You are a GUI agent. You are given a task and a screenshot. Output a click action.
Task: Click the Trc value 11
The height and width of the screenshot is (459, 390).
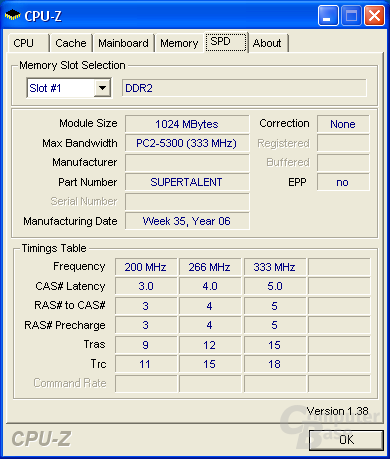(x=146, y=364)
